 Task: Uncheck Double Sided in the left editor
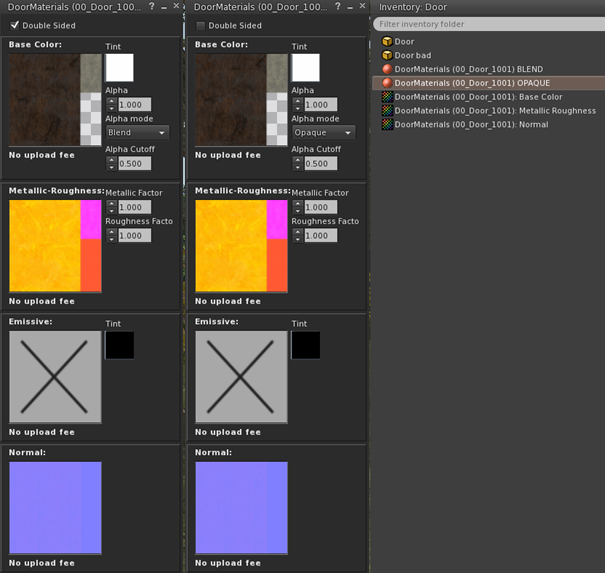[15, 26]
